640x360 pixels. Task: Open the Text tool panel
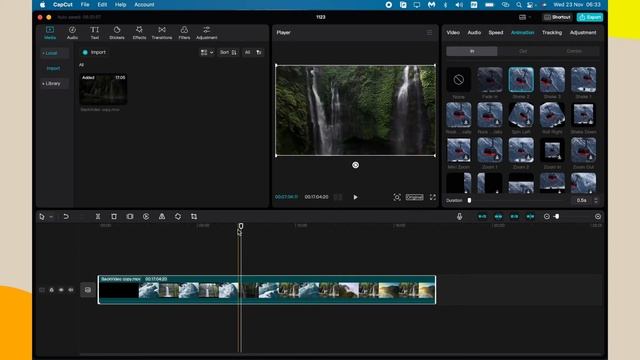coord(94,33)
